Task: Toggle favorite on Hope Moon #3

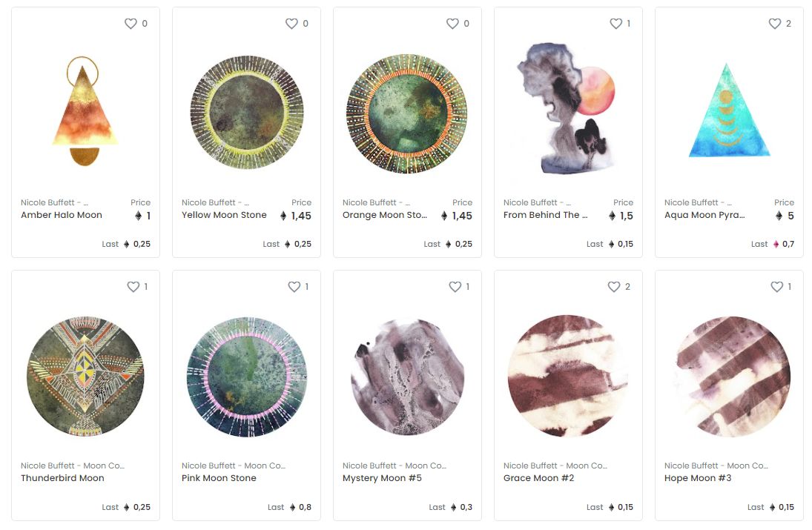Action: tap(777, 286)
